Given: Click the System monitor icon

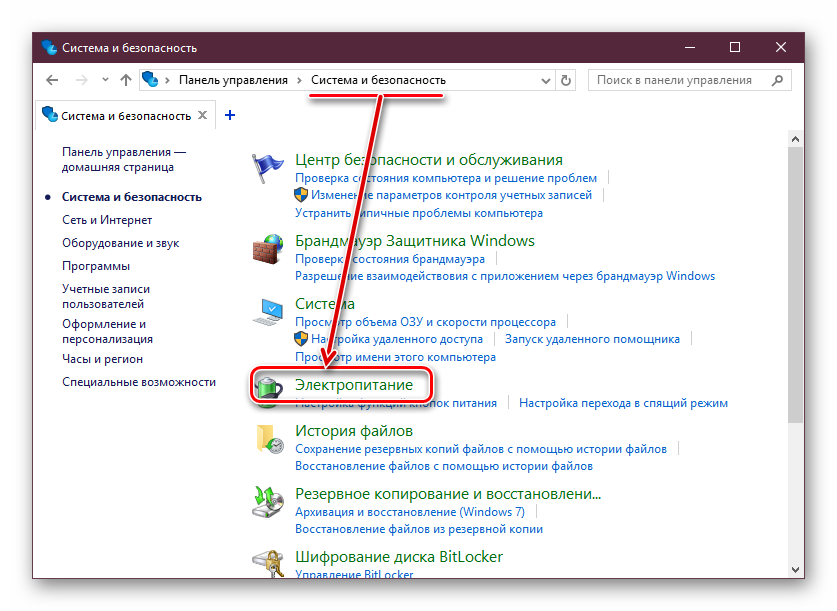Looking at the screenshot, I should coord(267,312).
